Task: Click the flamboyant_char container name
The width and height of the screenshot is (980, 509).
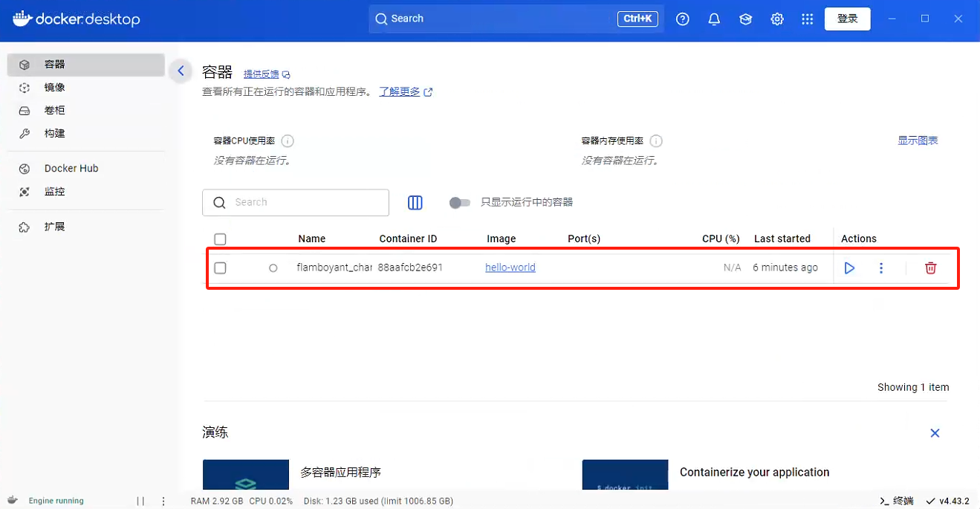Action: pyautogui.click(x=334, y=268)
